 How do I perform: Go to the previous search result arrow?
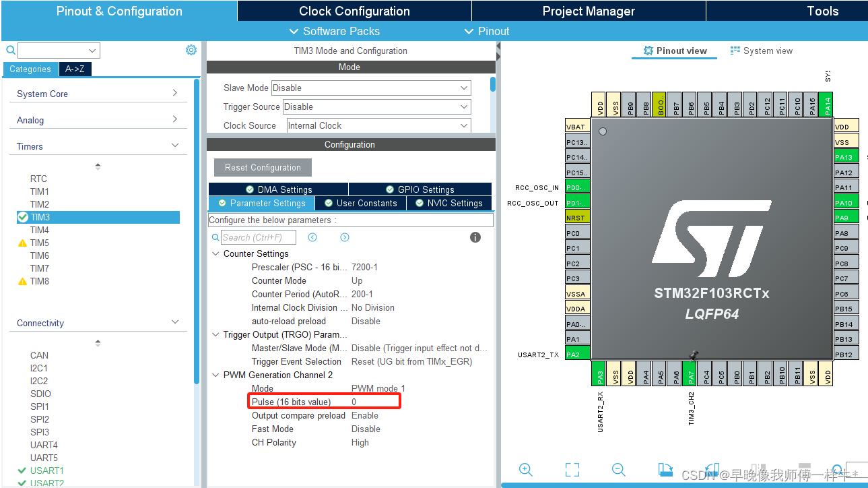312,237
